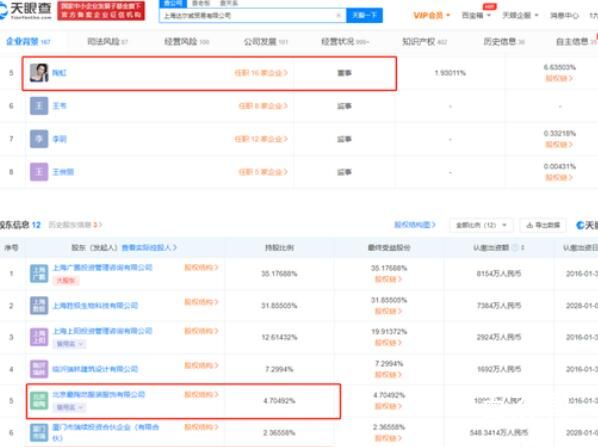Expand the 天眼企服 menu
Screen dimensions: 598x447
point(520,15)
